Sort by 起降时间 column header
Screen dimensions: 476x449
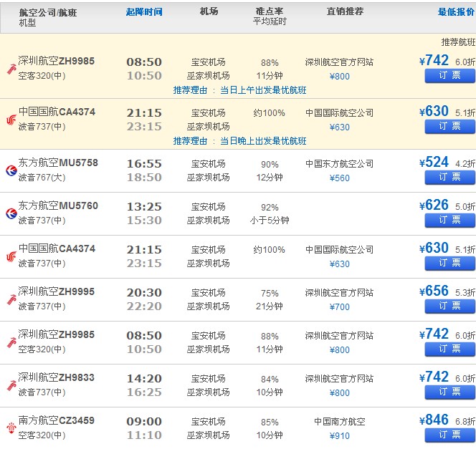pos(144,12)
